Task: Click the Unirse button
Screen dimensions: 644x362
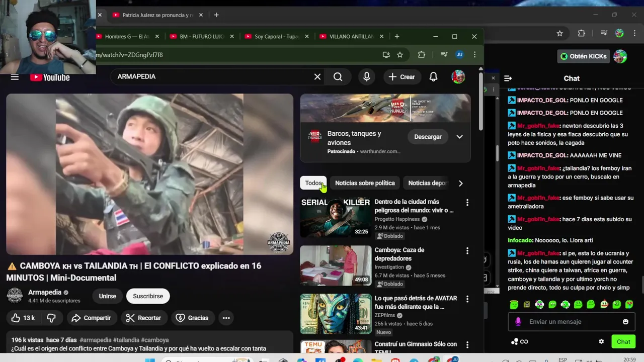Action: [107, 296]
